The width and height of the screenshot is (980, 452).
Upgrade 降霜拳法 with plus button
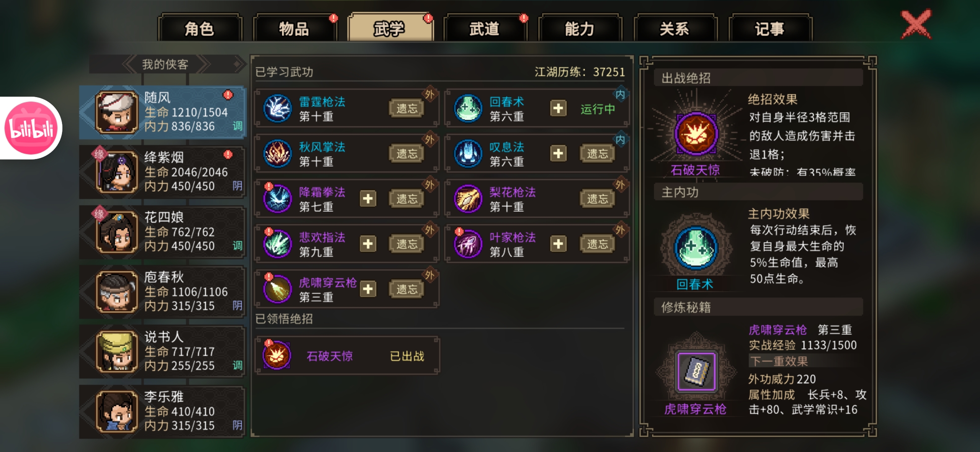click(x=368, y=199)
